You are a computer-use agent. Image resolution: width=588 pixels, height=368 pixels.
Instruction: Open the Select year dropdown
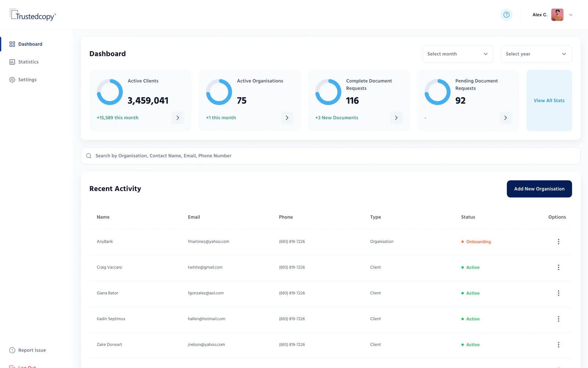pos(536,54)
